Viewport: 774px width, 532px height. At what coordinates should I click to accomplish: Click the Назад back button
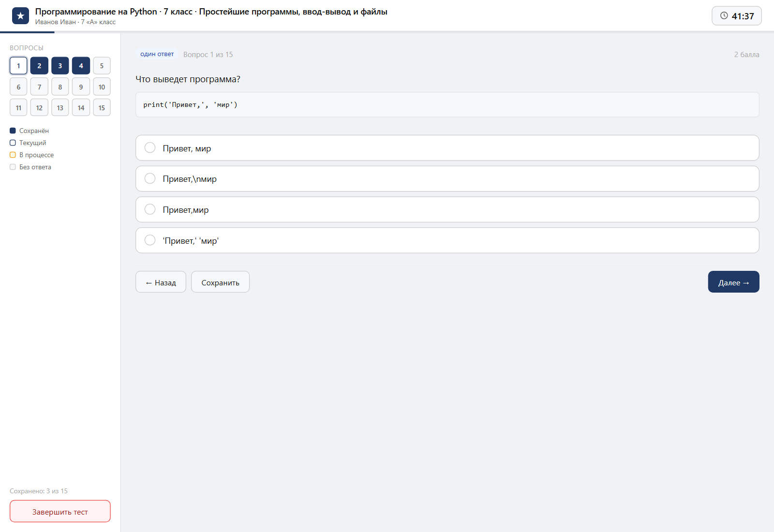point(161,282)
